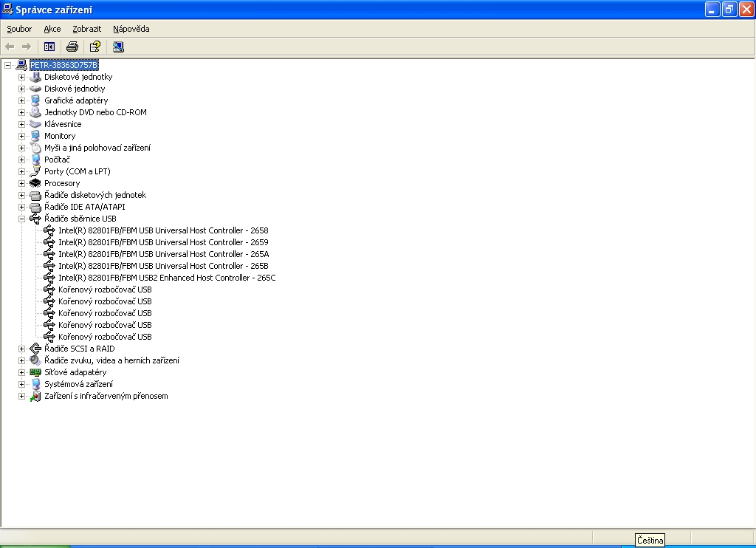Viewport: 756px width, 548px height.
Task: Select USB Universal Host Controller - 2658
Action: 163,230
